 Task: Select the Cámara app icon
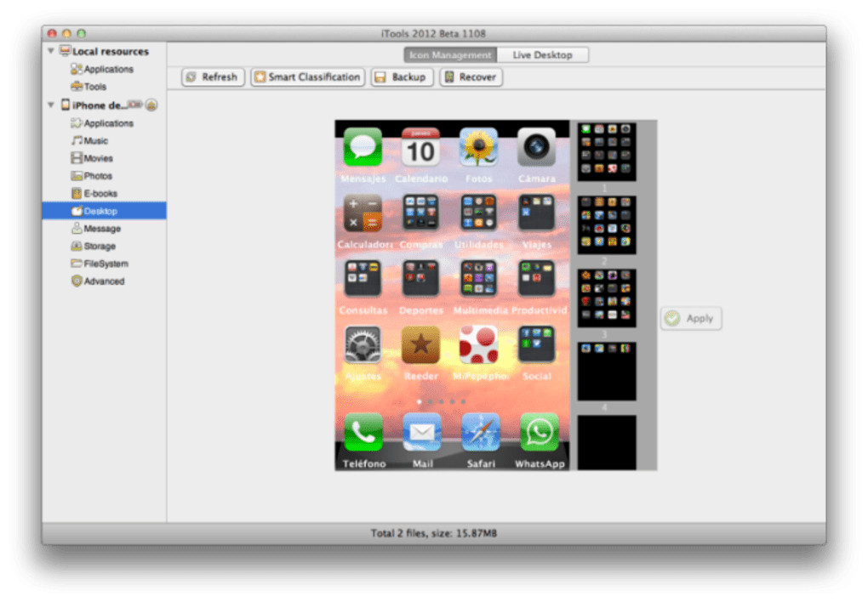click(536, 147)
